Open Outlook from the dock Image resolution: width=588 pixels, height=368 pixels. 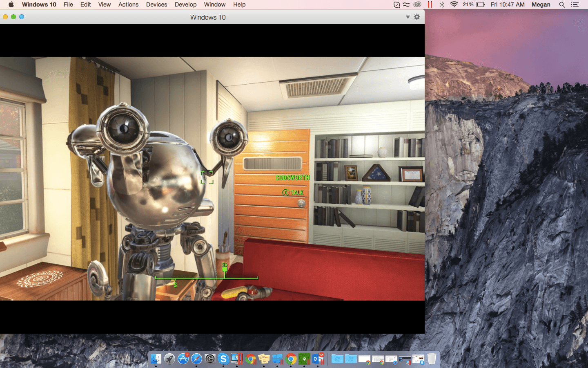pos(318,359)
